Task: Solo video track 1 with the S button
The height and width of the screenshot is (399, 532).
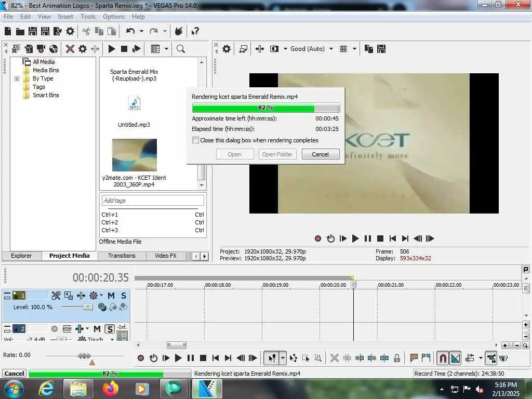Action: [124, 296]
